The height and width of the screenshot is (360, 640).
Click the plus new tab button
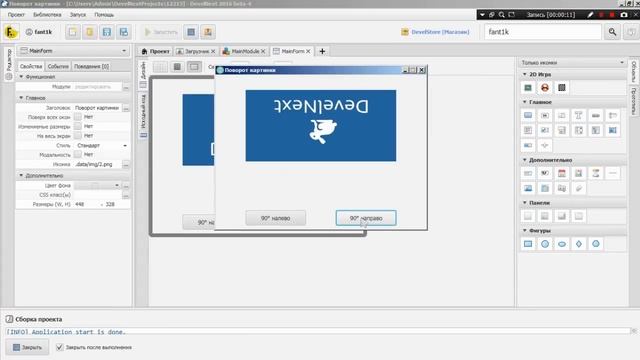pyautogui.click(x=322, y=51)
